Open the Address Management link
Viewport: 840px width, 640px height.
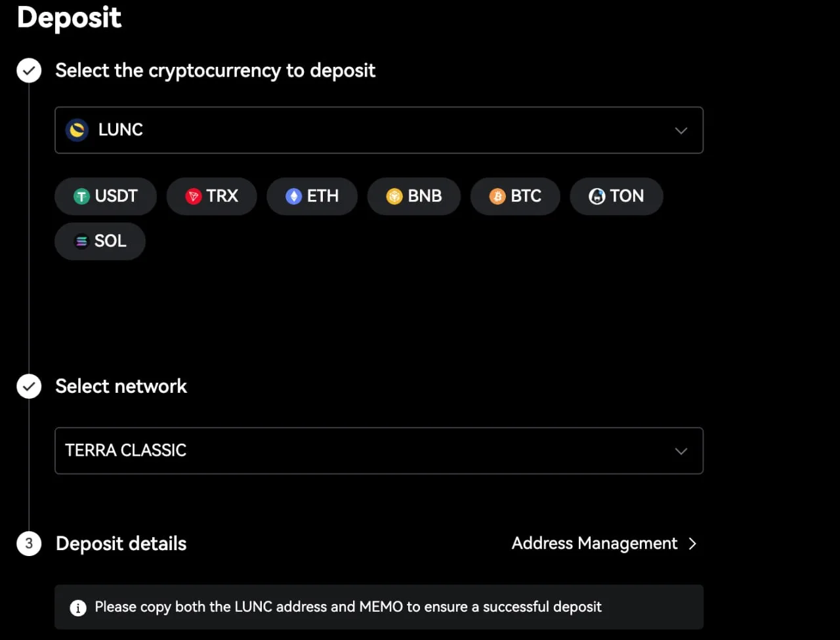pos(595,544)
